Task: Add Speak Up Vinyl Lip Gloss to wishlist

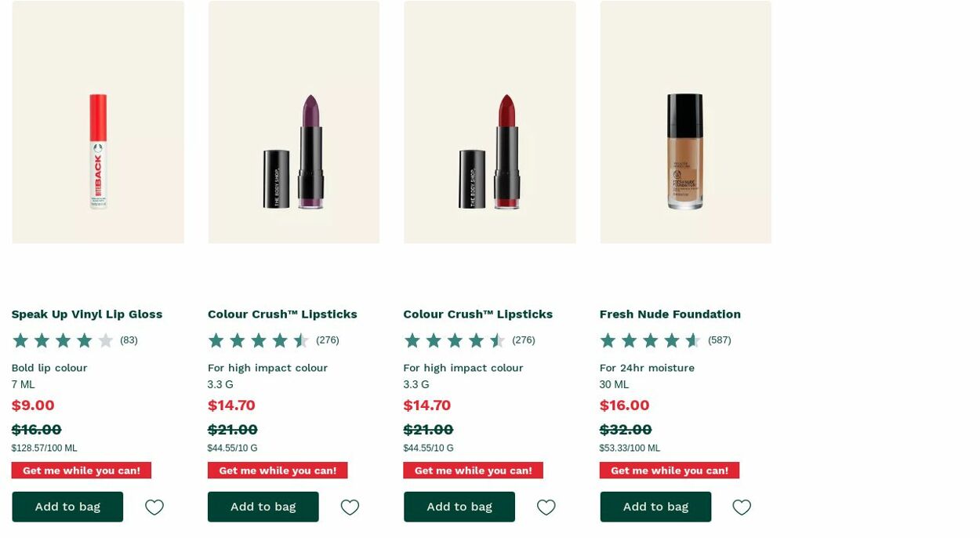Action: tap(154, 507)
